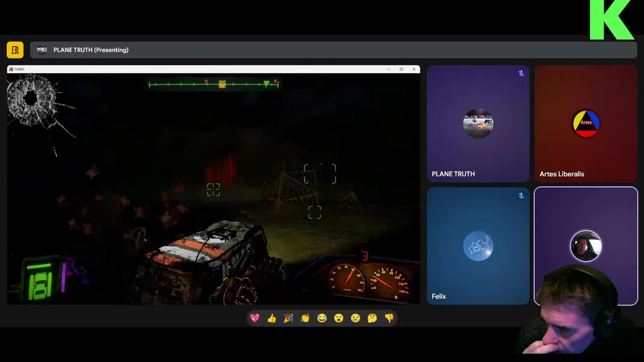Click the muted mic icon on PLANE TRUTH tile
The height and width of the screenshot is (362, 644).
[521, 73]
